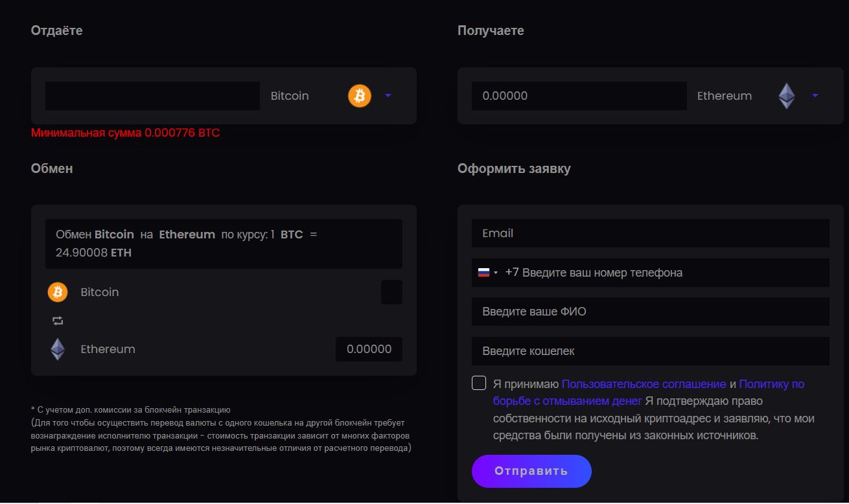The image size is (849, 504).
Task: Click the Ethereum 0.00000 box in exchange summary
Action: point(369,349)
